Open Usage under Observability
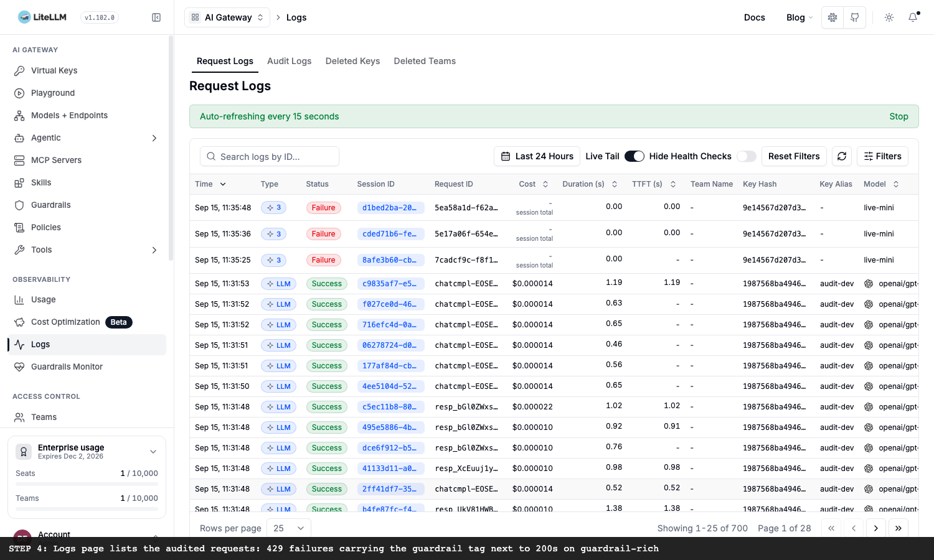This screenshot has width=934, height=560. (87, 299)
